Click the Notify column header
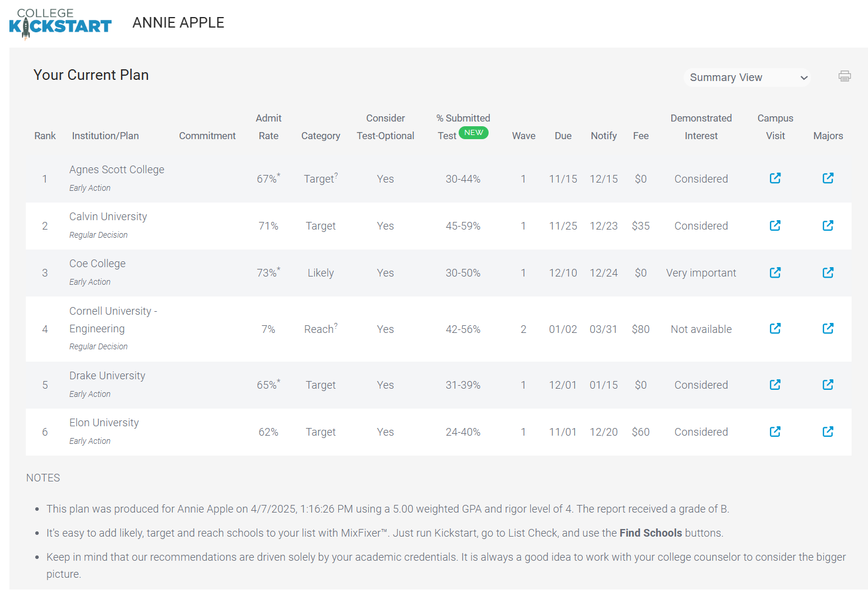 (604, 136)
